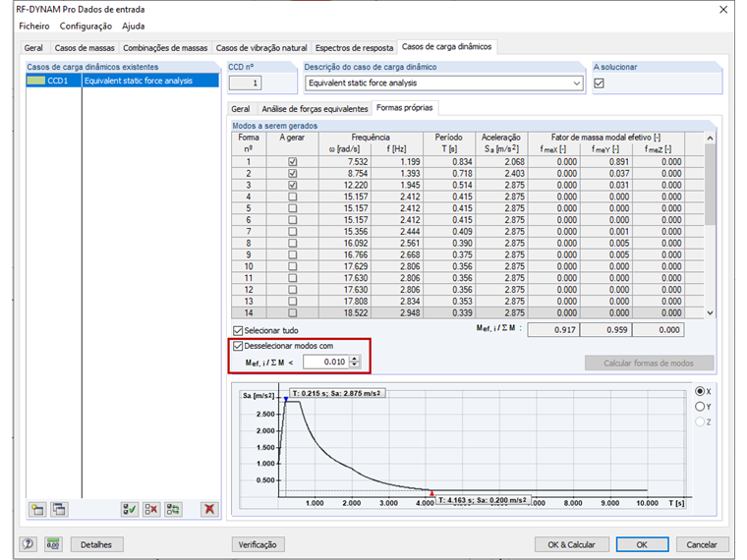
Task: Select the Casos de carga dinâmicos tab
Action: click(447, 47)
